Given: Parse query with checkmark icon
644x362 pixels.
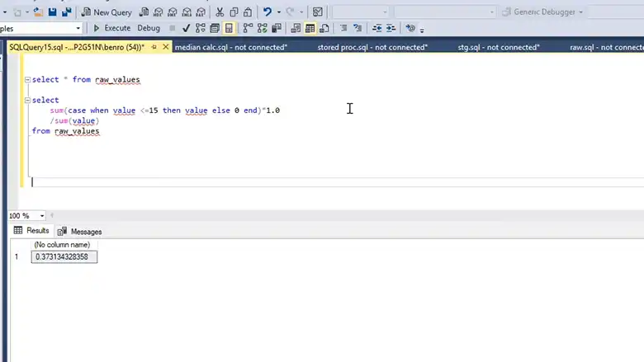Looking at the screenshot, I should click(x=186, y=28).
